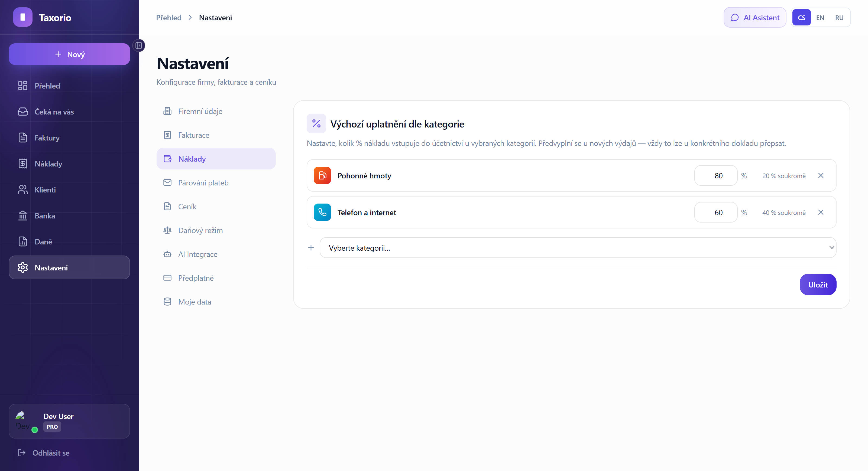This screenshot has width=868, height=471.
Task: Click the Nastavení gear icon
Action: (x=22, y=267)
